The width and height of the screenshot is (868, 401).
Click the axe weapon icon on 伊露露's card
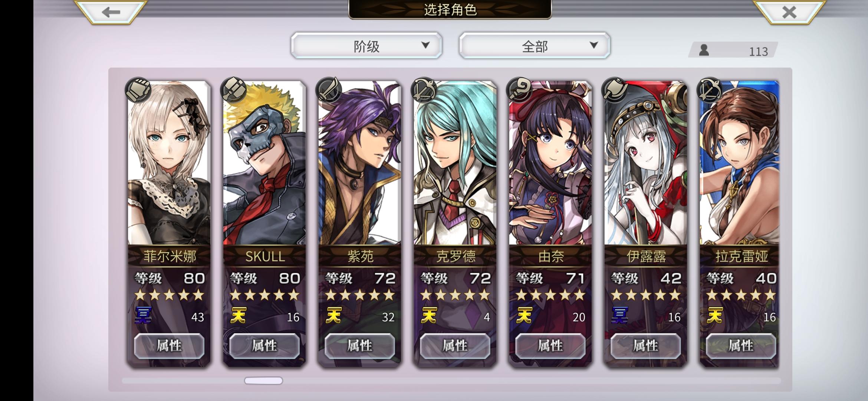[x=615, y=90]
